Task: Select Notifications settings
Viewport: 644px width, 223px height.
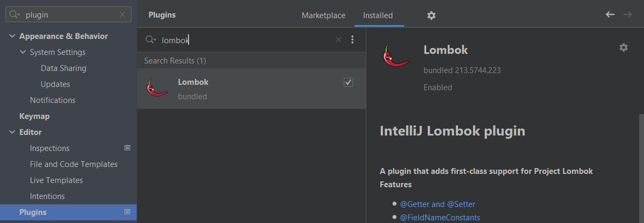Action: pos(52,100)
